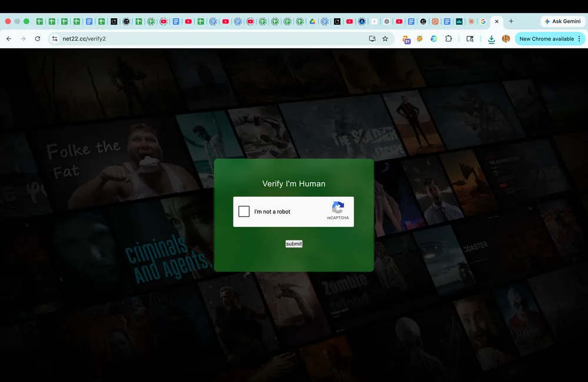588x382 pixels.
Task: Switch to the orange round icon tab
Action: click(x=435, y=21)
